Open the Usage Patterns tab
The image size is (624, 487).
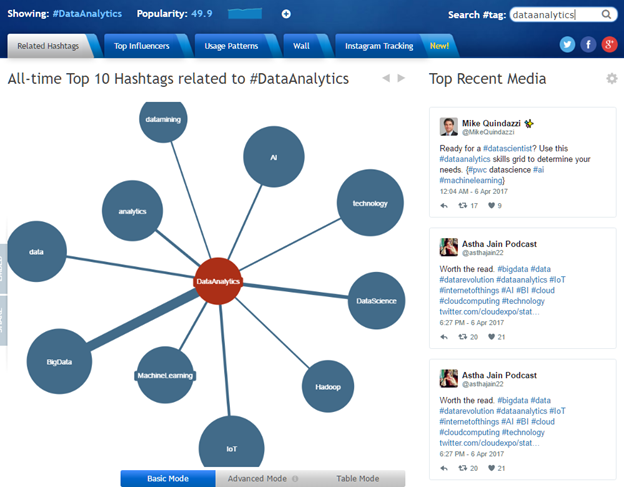pyautogui.click(x=234, y=46)
